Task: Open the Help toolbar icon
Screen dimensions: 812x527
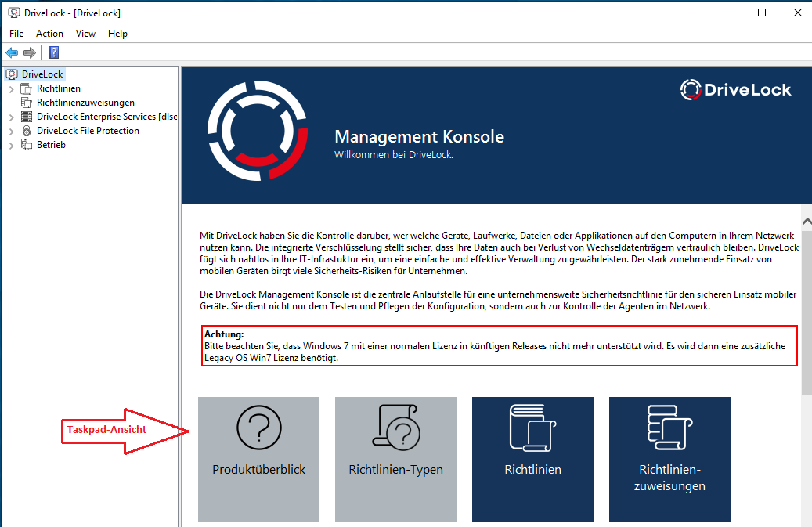Action: pos(53,52)
